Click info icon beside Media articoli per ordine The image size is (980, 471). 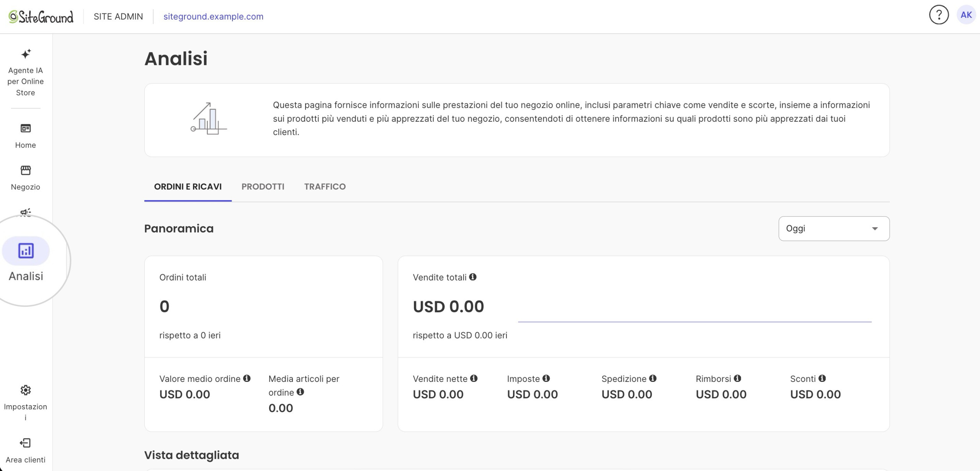(x=301, y=391)
